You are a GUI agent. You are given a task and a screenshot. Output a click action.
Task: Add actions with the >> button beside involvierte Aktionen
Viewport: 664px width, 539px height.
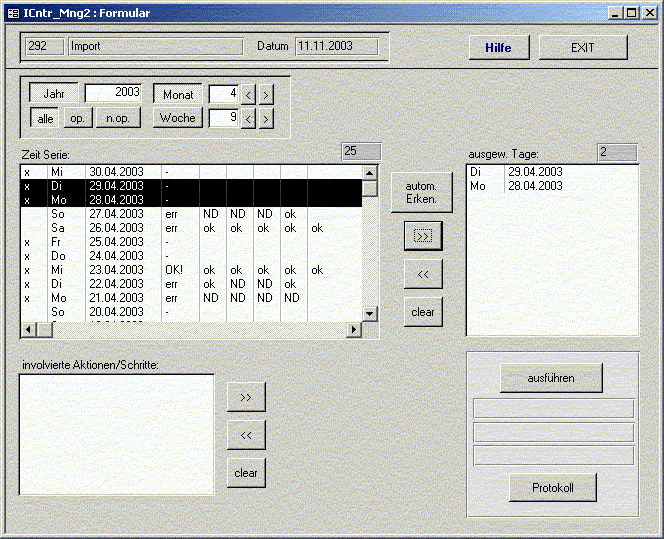(246, 397)
